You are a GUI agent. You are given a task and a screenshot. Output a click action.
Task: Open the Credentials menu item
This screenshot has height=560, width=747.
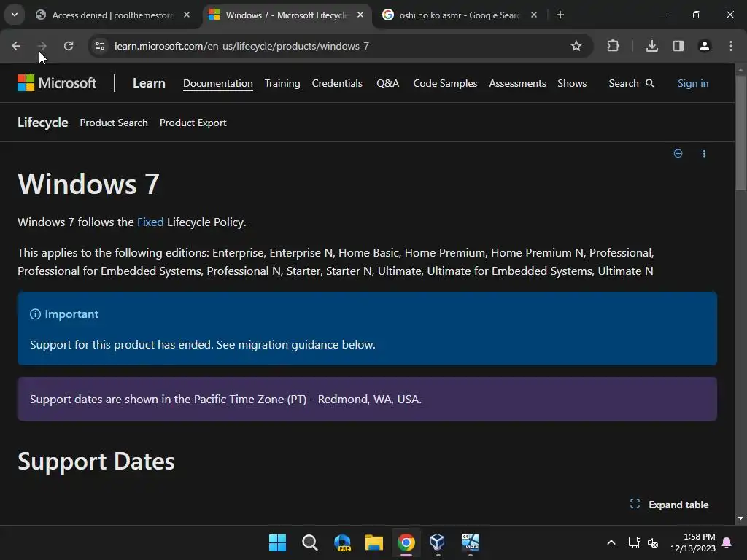(x=337, y=83)
